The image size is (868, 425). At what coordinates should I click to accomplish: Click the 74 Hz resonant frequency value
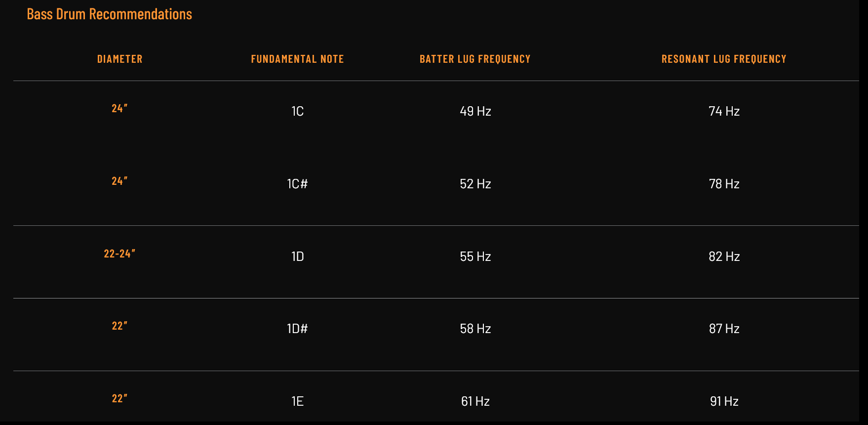[724, 111]
